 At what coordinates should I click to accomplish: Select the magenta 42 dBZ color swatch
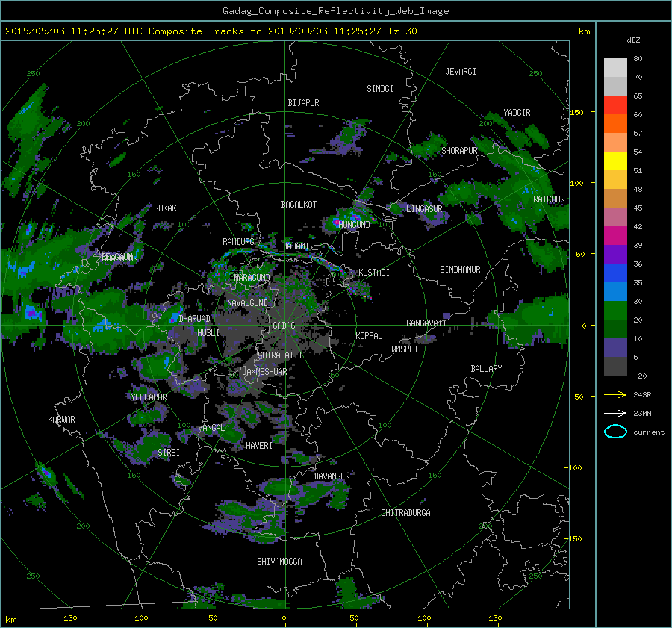(615, 235)
